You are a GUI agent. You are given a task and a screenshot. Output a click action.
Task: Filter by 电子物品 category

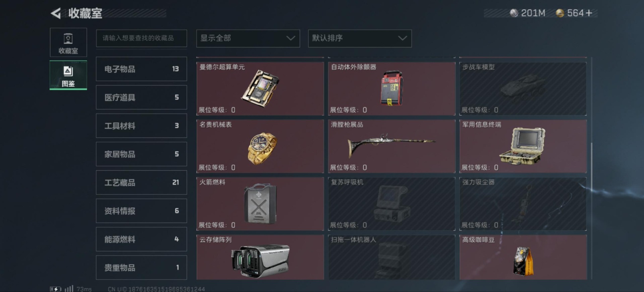point(141,69)
